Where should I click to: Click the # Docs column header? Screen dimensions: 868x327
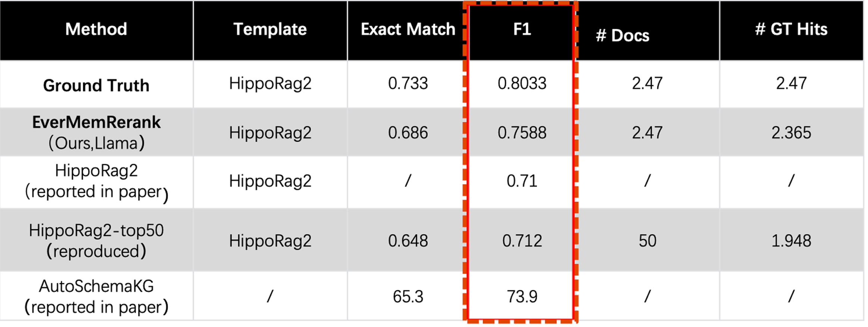point(622,35)
